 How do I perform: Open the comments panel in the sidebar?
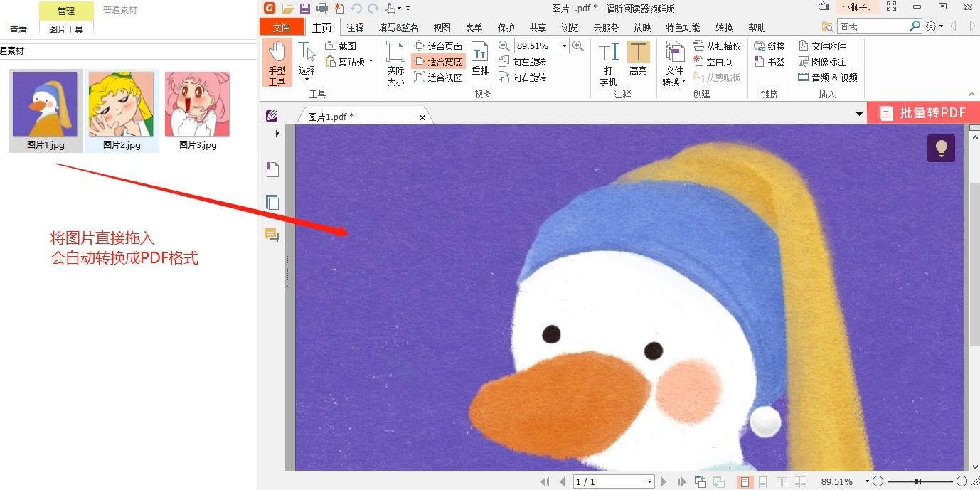coord(272,235)
